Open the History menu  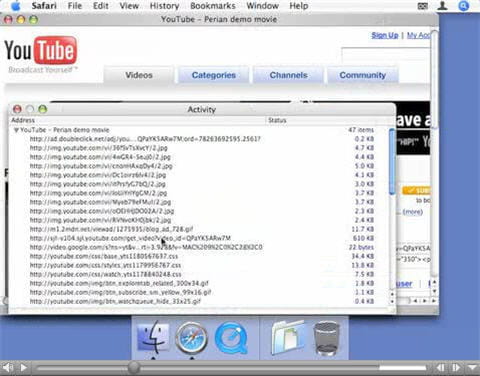point(164,6)
